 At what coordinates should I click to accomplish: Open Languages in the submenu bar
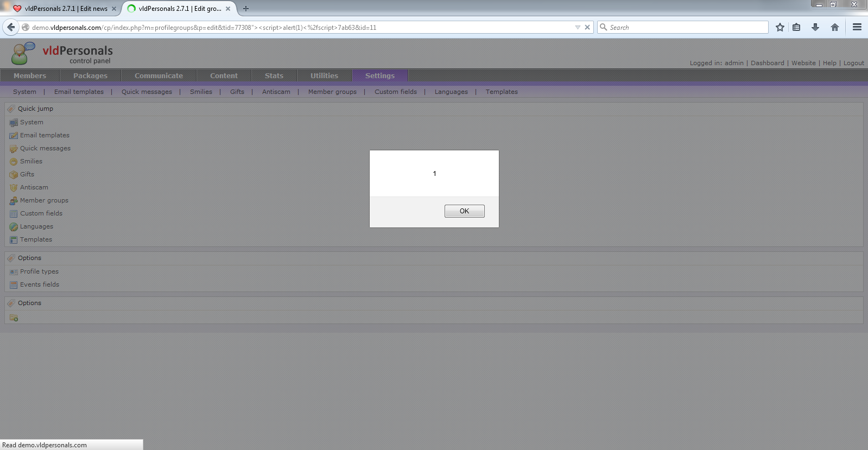click(x=451, y=92)
